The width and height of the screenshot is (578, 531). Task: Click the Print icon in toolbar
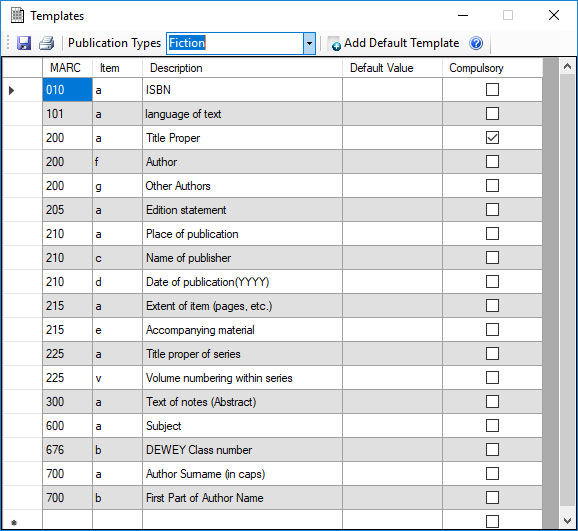(47, 43)
